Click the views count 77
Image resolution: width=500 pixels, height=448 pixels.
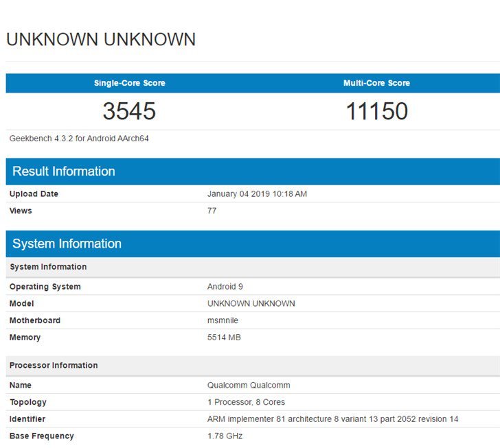click(x=212, y=211)
